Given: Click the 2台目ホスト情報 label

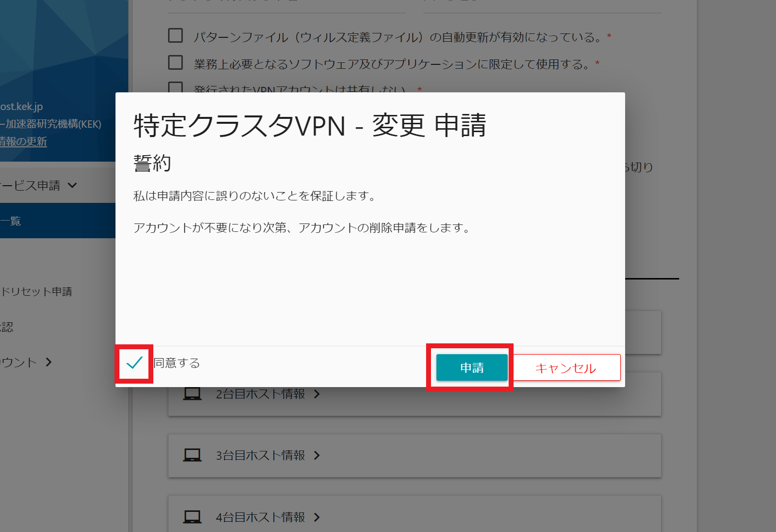Looking at the screenshot, I should [260, 394].
